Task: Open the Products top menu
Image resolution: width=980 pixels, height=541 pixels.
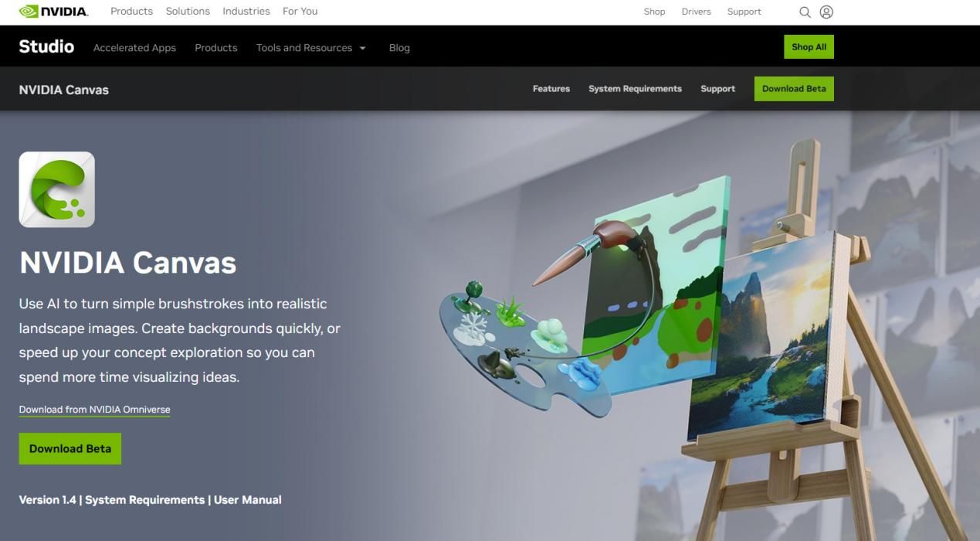Action: coord(131,12)
